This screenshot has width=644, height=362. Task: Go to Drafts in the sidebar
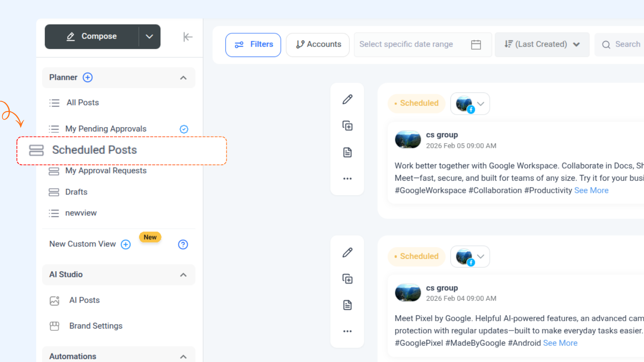coord(76,192)
